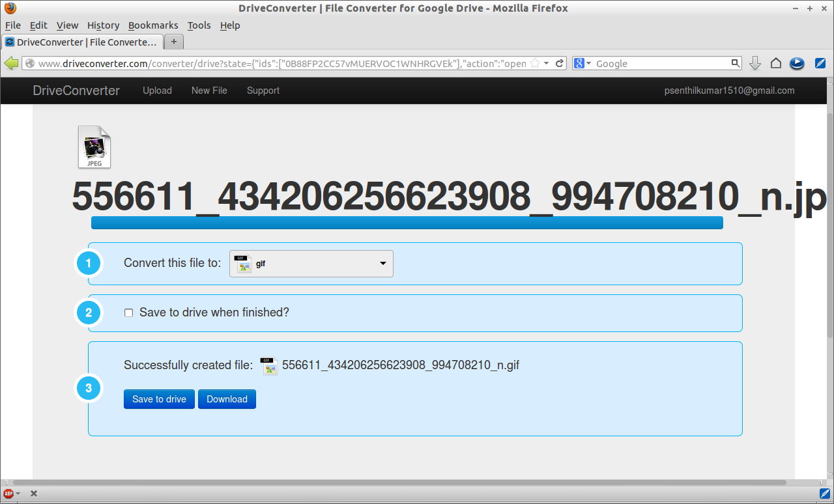Open the Adblock Plus dropdown arrow
The width and height of the screenshot is (834, 504).
[18, 494]
